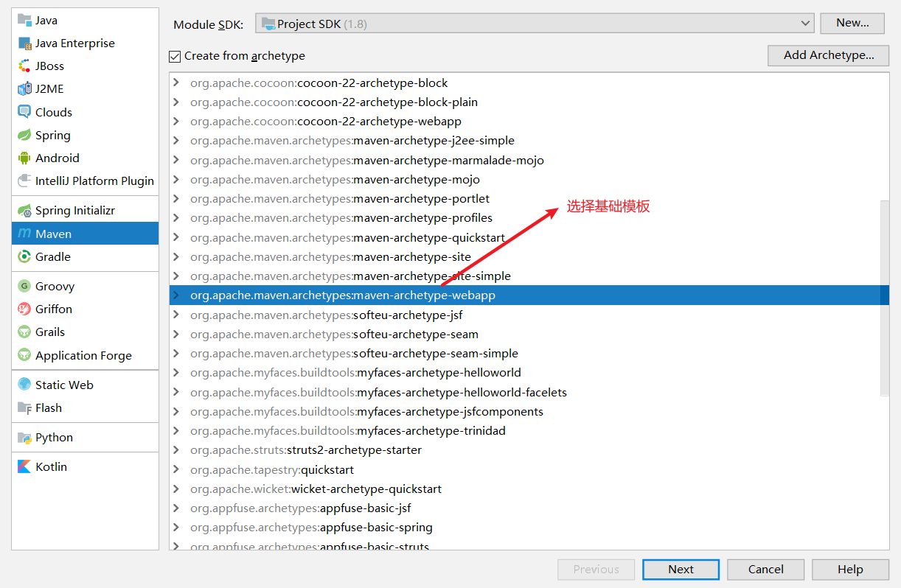Click the Java folder icon
The width and height of the screenshot is (901, 588).
(x=24, y=20)
